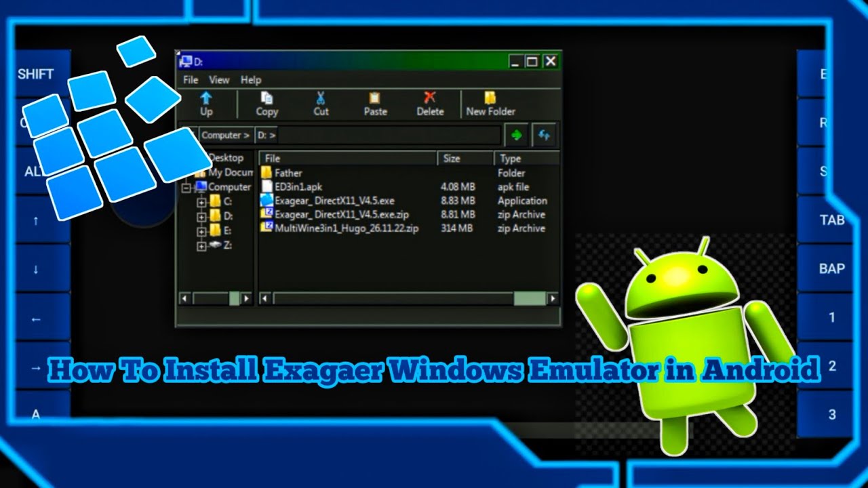Open the View menu

click(x=219, y=79)
